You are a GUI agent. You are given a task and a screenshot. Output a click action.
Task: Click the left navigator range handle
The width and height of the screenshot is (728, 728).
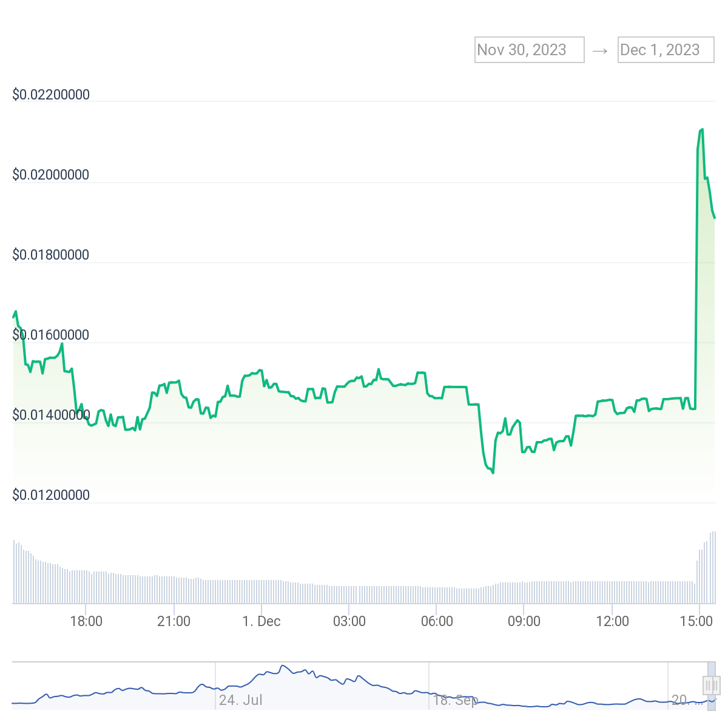point(707,686)
